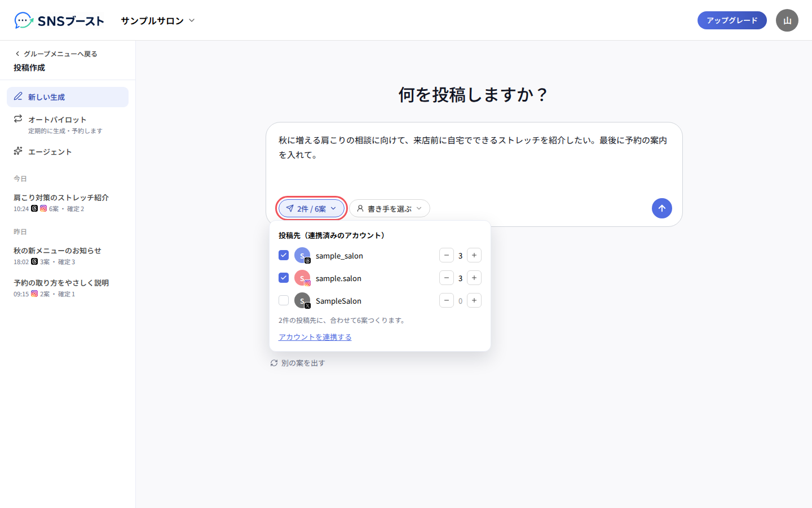The width and height of the screenshot is (812, 508).
Task: Click the person icon in 書き手を選ぶ
Action: point(360,208)
